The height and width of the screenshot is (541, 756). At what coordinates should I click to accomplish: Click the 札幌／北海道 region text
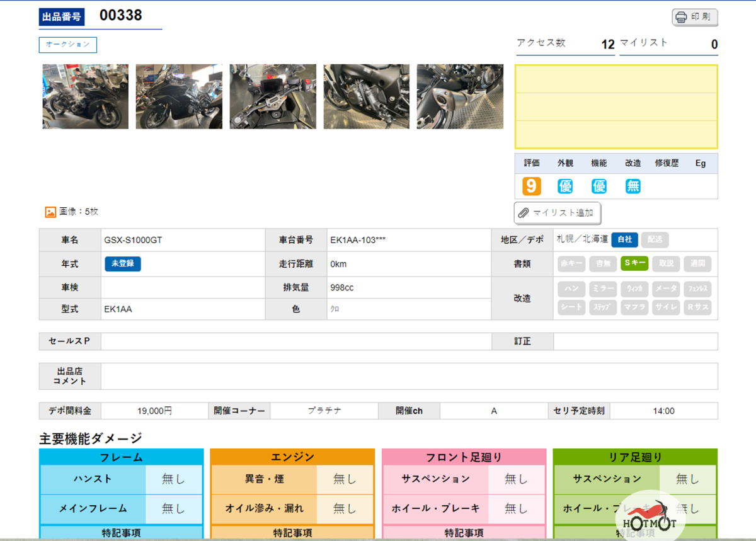point(582,239)
